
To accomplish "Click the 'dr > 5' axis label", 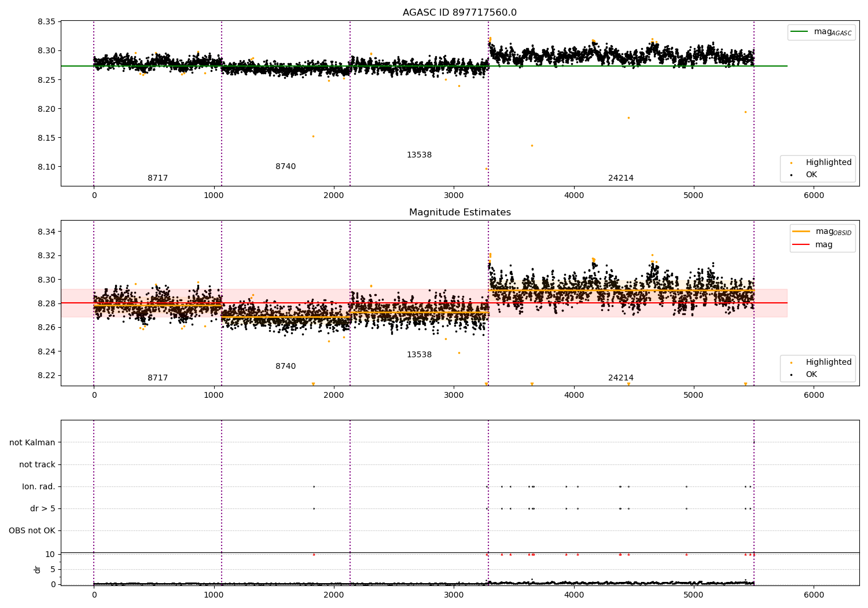I will pos(43,508).
